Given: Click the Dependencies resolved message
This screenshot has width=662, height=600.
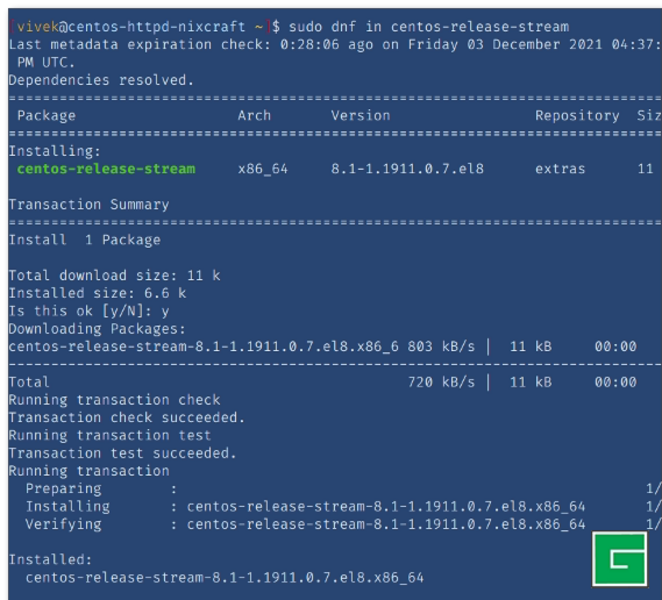Looking at the screenshot, I should tap(101, 79).
